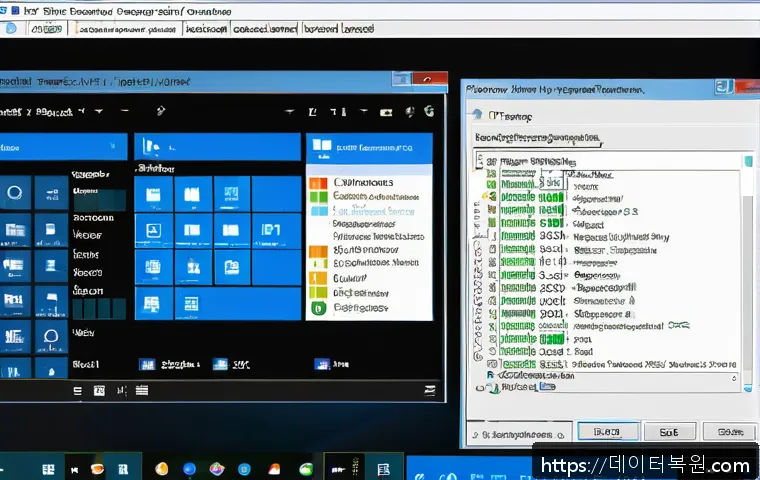Click the vertical scrollbar of the dialog list
Screen dimensions: 760x480
[747, 270]
